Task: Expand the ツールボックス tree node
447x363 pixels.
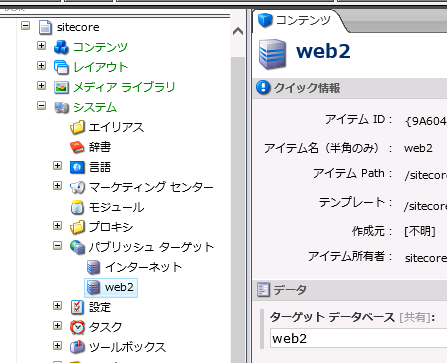Action: coord(57,346)
